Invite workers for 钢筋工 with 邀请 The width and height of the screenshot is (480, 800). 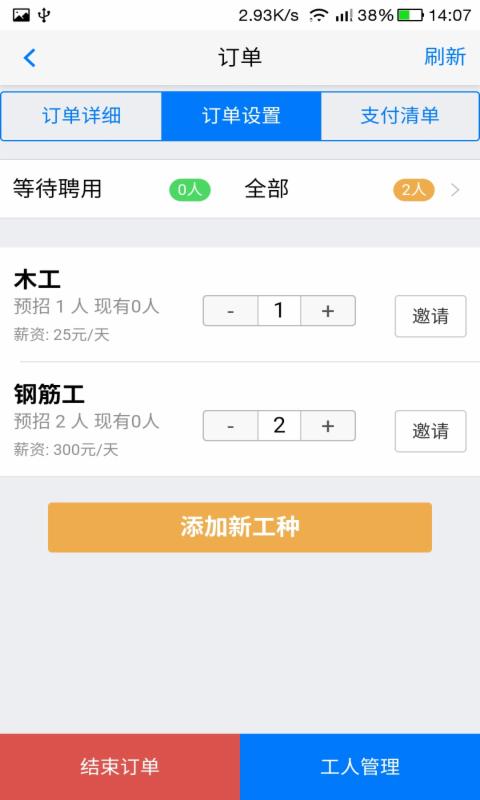431,431
